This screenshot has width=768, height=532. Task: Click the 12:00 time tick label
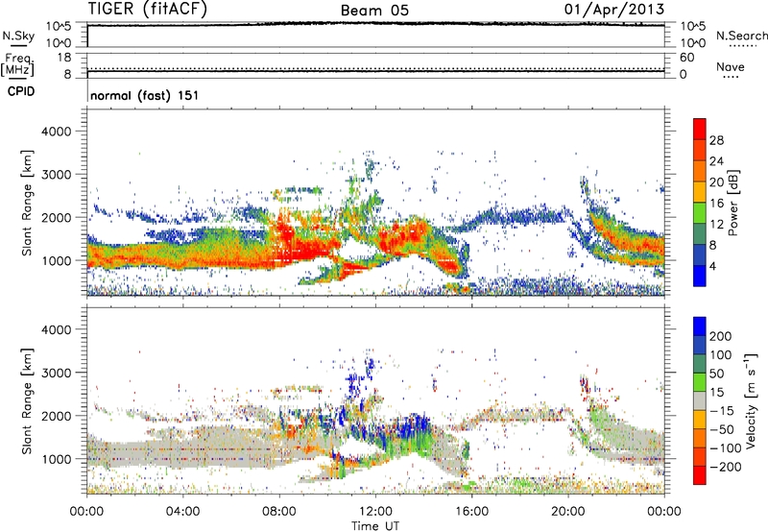pyautogui.click(x=375, y=512)
